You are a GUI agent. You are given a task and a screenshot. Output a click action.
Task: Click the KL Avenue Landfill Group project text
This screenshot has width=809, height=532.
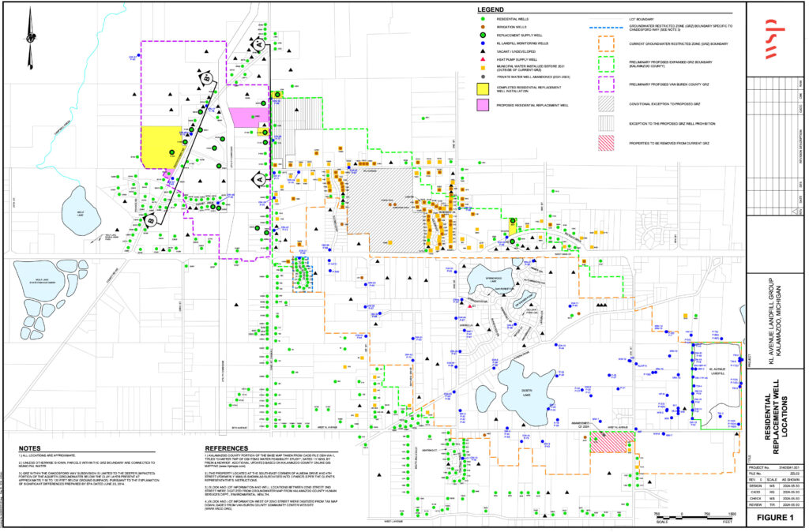775,321
